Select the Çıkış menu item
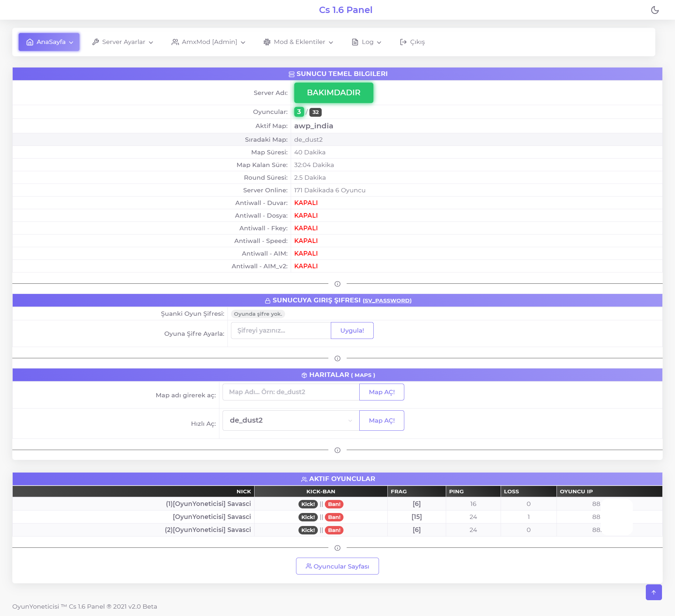Image resolution: width=675 pixels, height=616 pixels. (412, 42)
